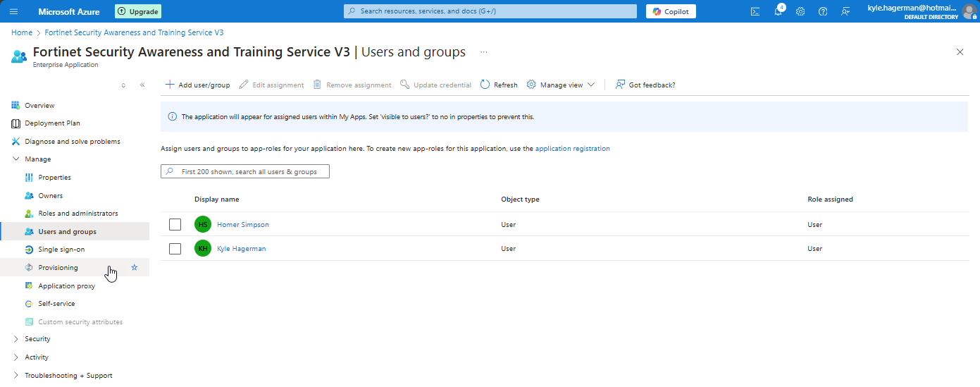
Task: Click the Upgrade button
Action: 138,11
